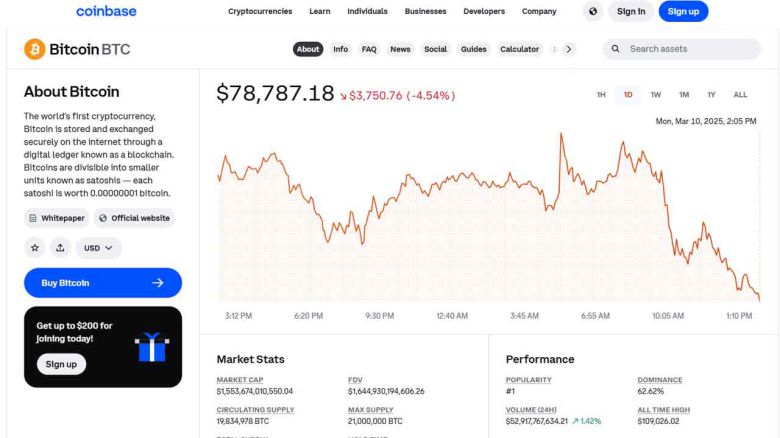Image resolution: width=780 pixels, height=438 pixels.
Task: Switch to the FAQ tab
Action: (x=369, y=49)
